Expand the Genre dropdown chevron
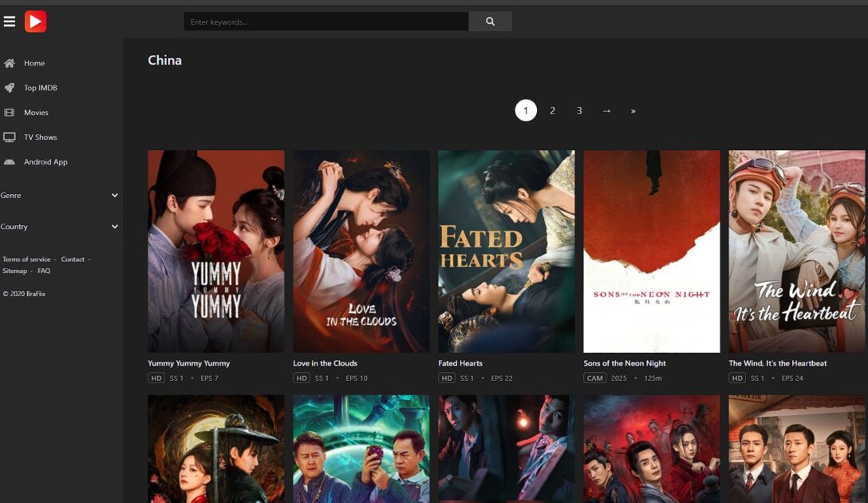The height and width of the screenshot is (503, 868). pyautogui.click(x=115, y=195)
